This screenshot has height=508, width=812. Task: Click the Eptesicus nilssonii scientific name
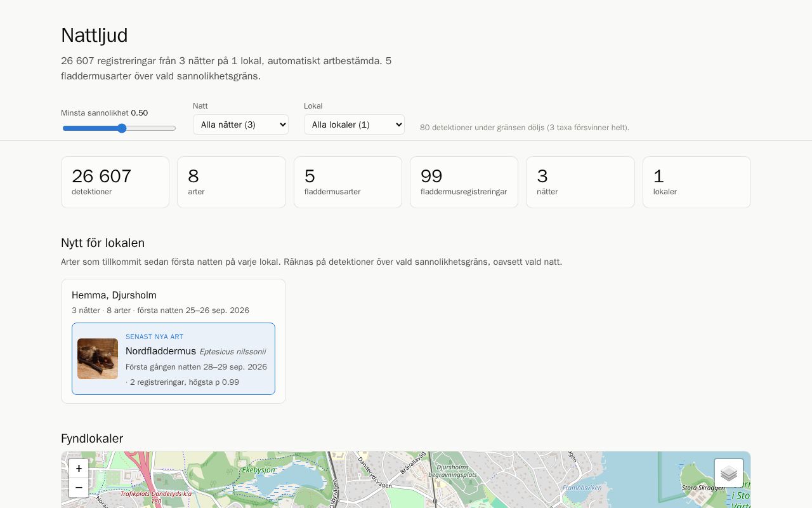click(233, 352)
